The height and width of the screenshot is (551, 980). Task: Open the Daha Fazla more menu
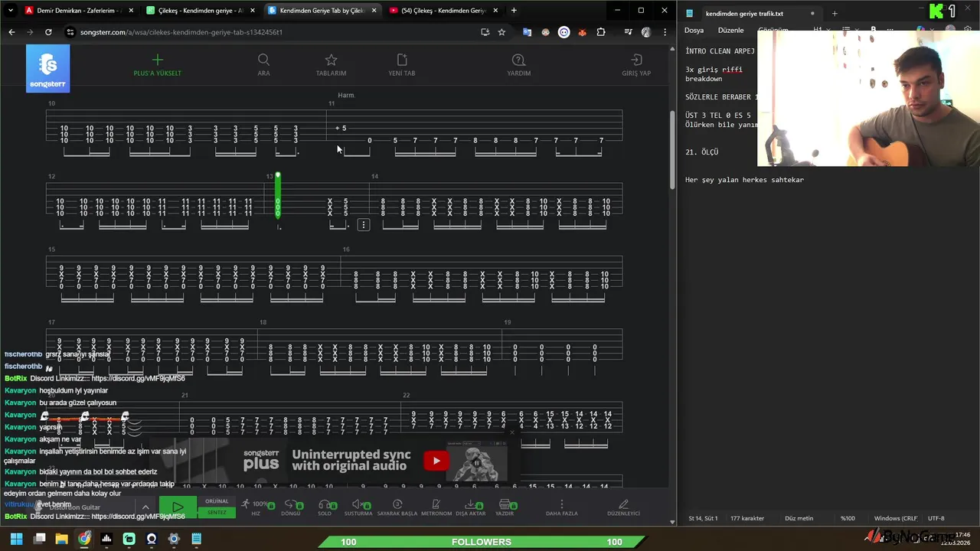point(562,507)
